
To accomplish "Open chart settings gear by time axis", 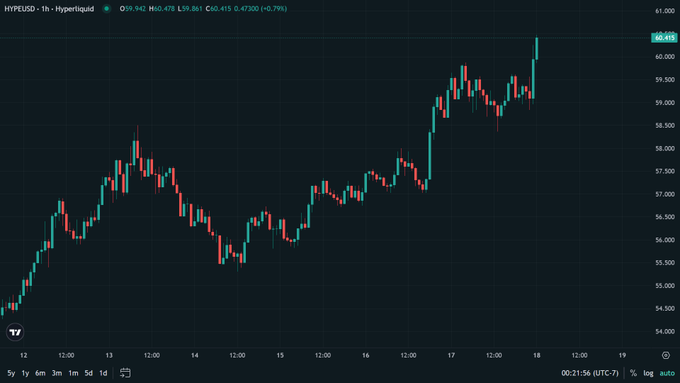I will click(x=666, y=355).
